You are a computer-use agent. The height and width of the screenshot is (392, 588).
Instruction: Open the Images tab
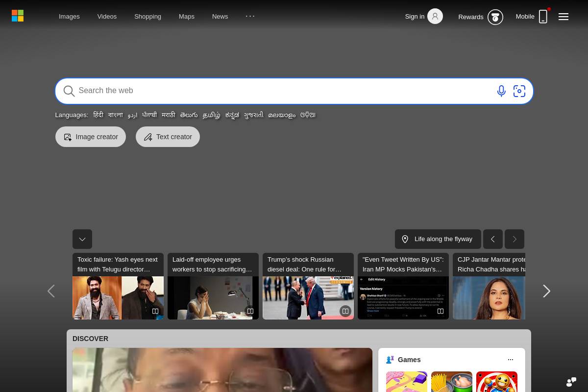[69, 16]
